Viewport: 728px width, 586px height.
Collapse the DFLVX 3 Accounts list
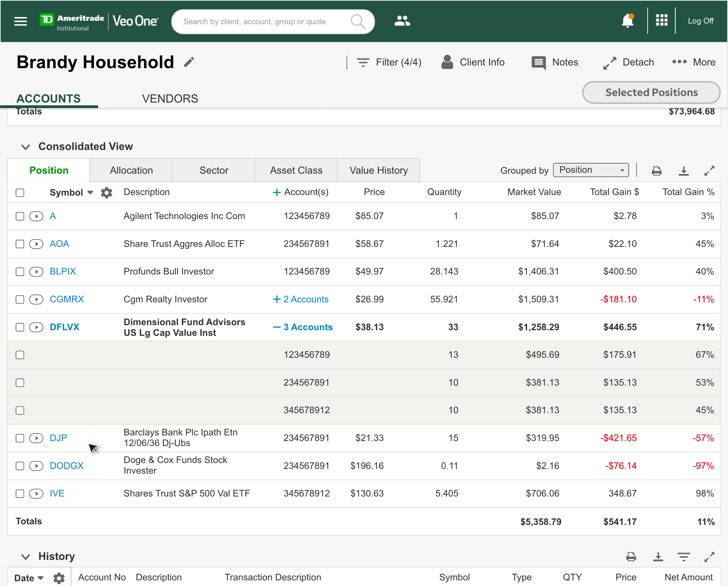[303, 327]
